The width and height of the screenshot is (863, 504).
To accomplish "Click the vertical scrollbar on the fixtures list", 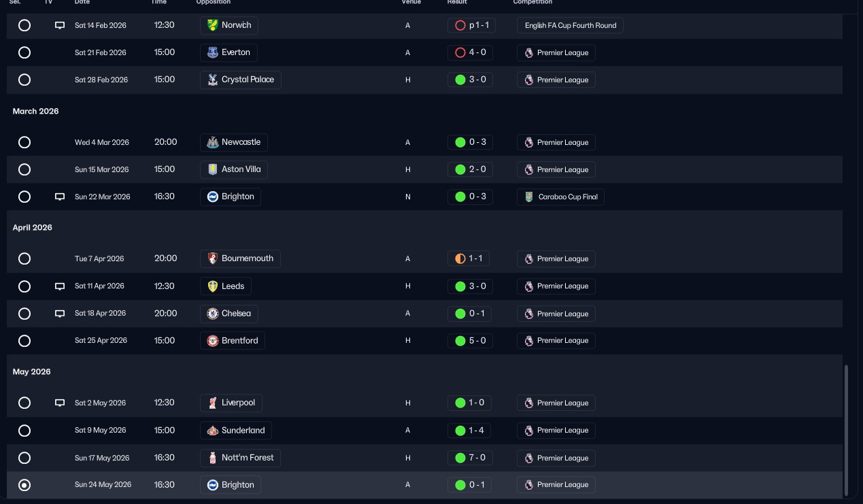I will (x=846, y=430).
